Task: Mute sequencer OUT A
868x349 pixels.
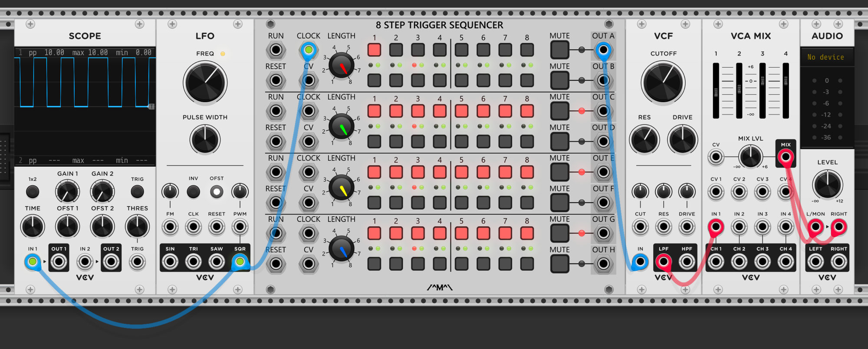Action: click(x=560, y=50)
